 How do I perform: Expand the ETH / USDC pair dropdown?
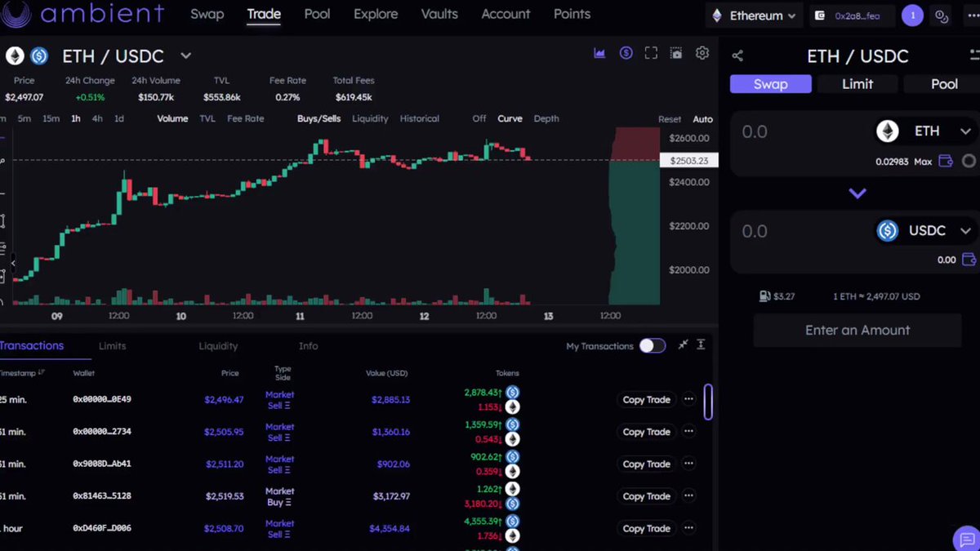(x=185, y=56)
